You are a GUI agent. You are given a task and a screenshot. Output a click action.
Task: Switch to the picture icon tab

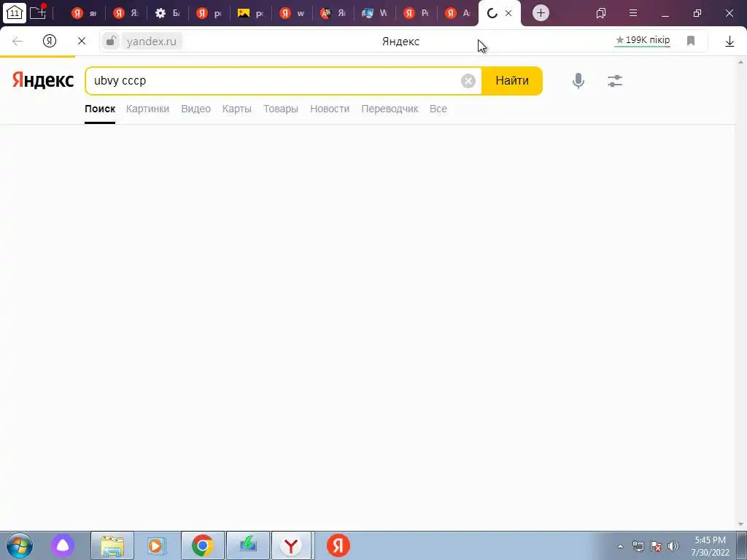(x=251, y=13)
